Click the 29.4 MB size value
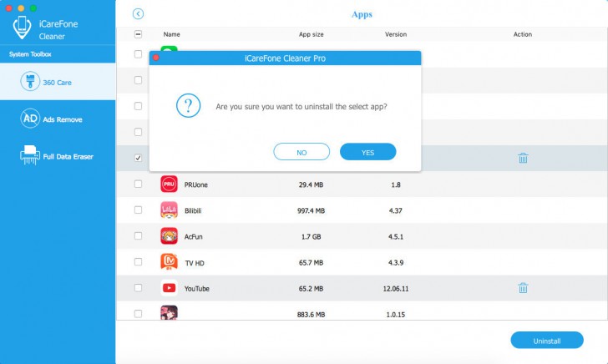 click(x=311, y=185)
